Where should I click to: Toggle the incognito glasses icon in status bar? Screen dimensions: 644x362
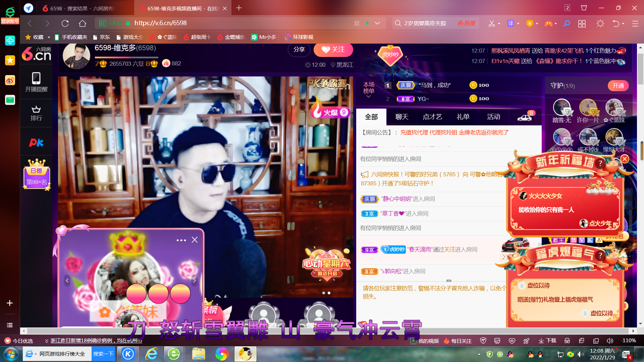567,341
